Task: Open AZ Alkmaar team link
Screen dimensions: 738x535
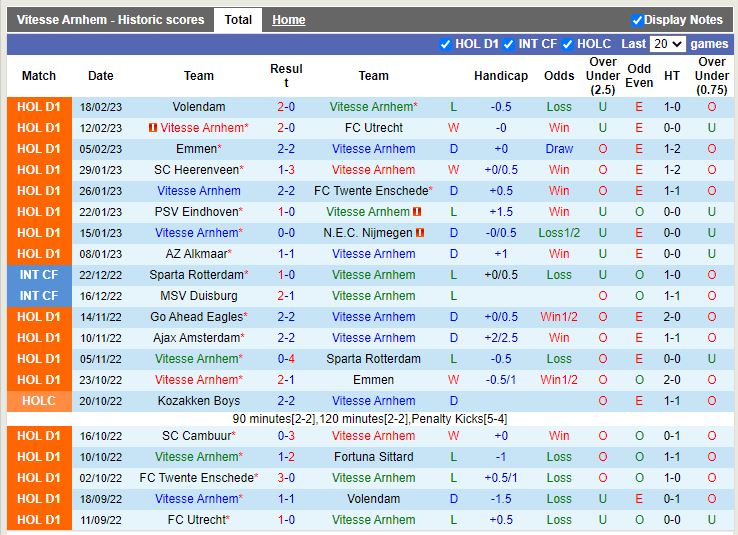Action: click(x=196, y=254)
